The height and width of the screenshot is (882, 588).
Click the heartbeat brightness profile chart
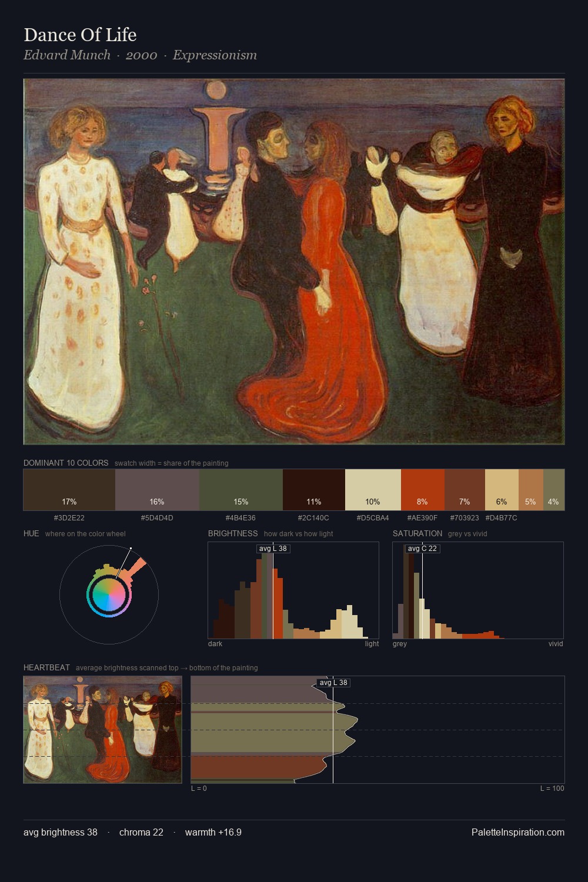[377, 730]
